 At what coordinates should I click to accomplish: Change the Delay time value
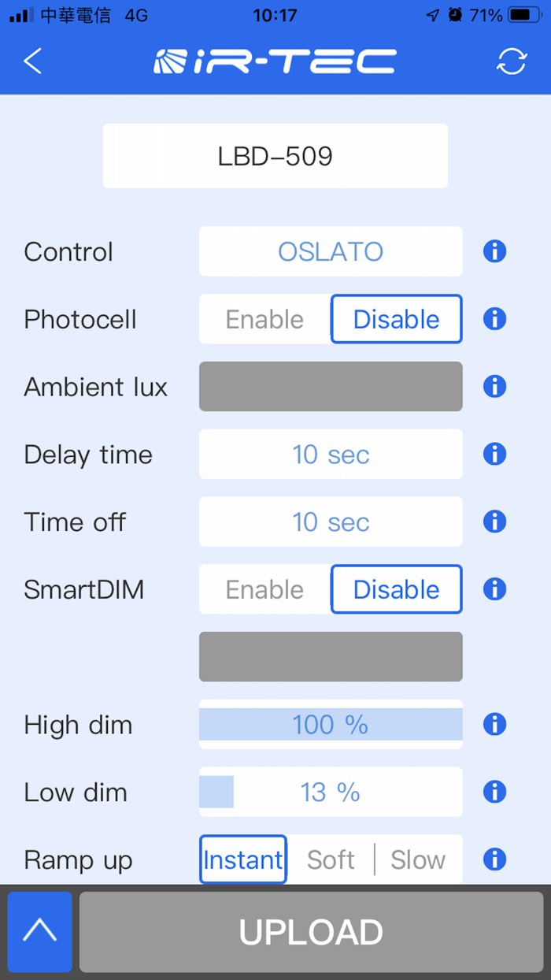(330, 454)
